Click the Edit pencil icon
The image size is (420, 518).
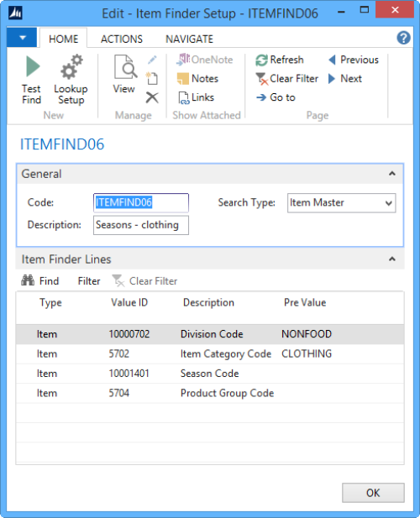click(152, 60)
